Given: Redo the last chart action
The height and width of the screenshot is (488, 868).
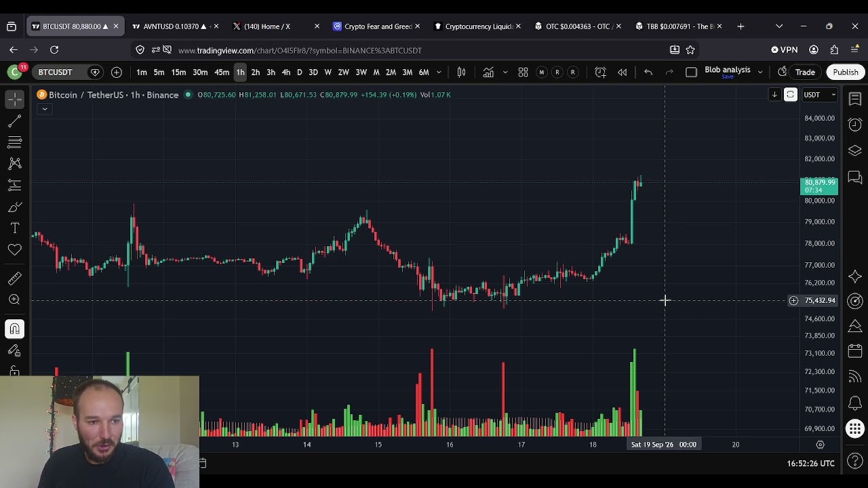Looking at the screenshot, I should 669,72.
